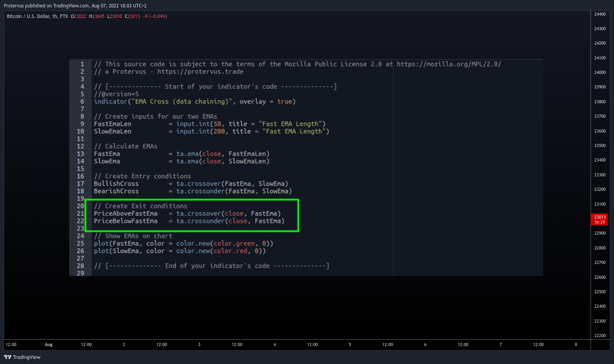This screenshot has width=614, height=364.
Task: Click color.green on line 25
Action: click(234, 243)
